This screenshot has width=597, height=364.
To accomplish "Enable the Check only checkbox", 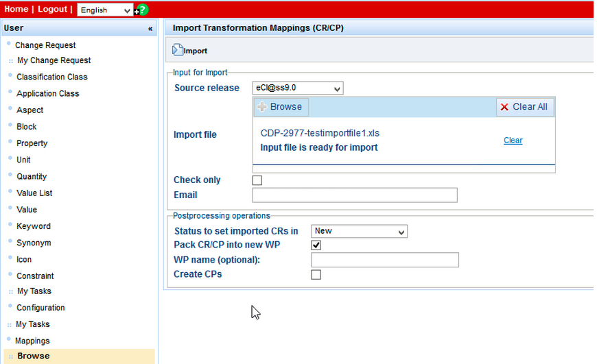I will click(257, 180).
